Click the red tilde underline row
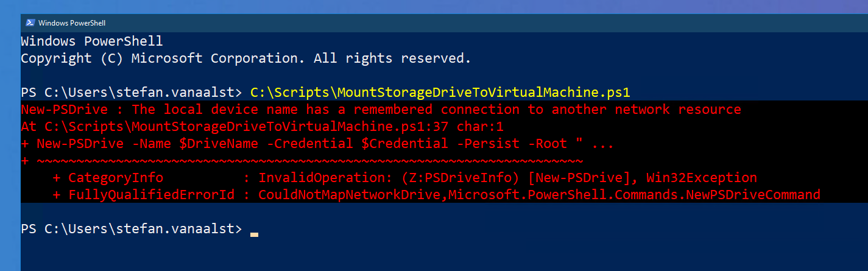 (302, 161)
